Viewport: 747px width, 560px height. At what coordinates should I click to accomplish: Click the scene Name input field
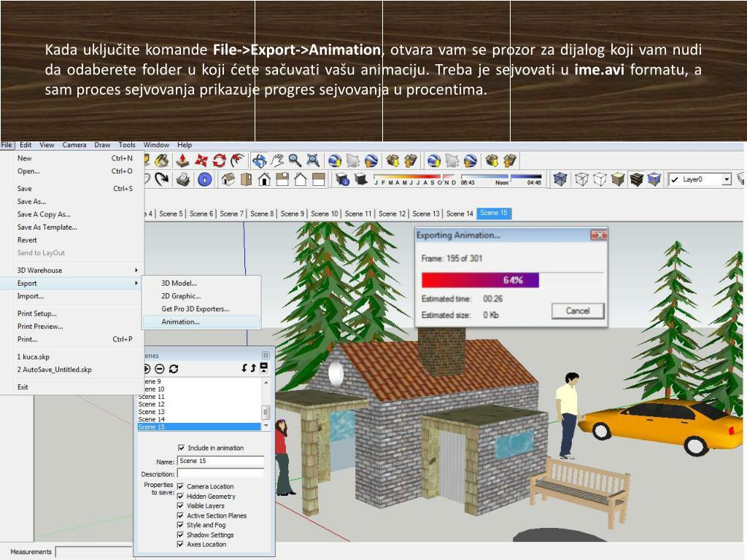pyautogui.click(x=220, y=461)
